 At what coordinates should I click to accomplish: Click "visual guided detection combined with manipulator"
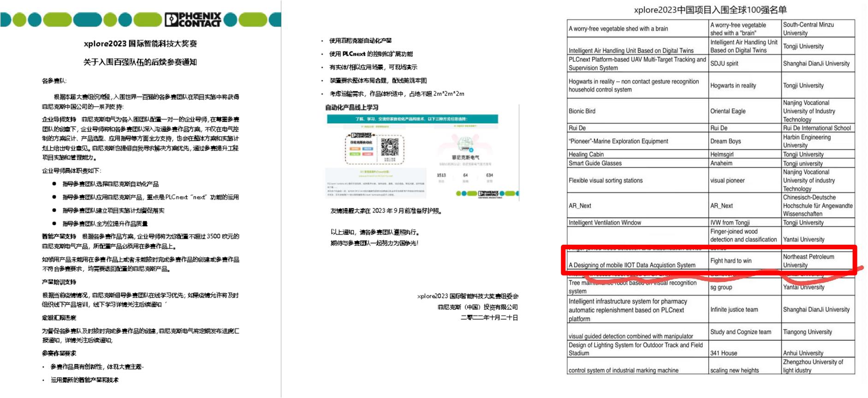click(x=638, y=332)
